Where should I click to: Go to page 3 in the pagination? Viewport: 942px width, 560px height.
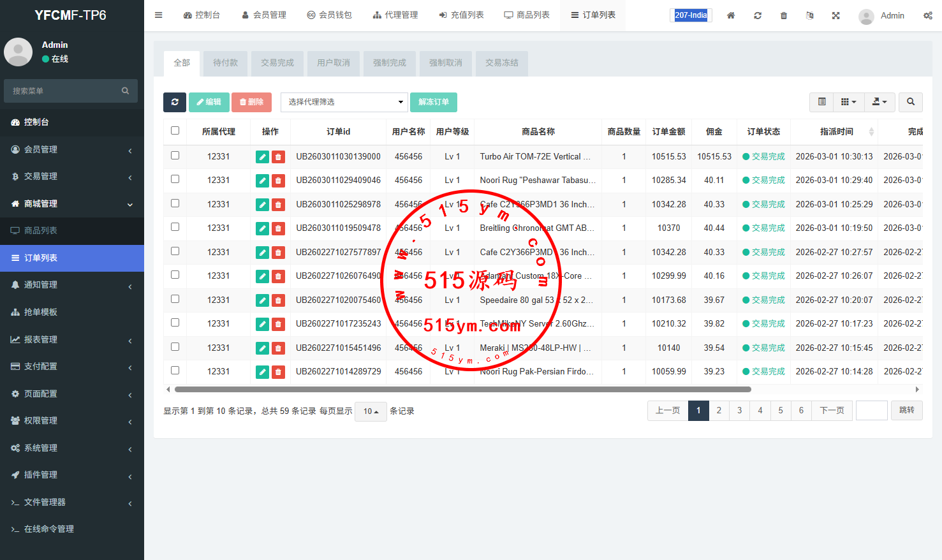(x=739, y=411)
